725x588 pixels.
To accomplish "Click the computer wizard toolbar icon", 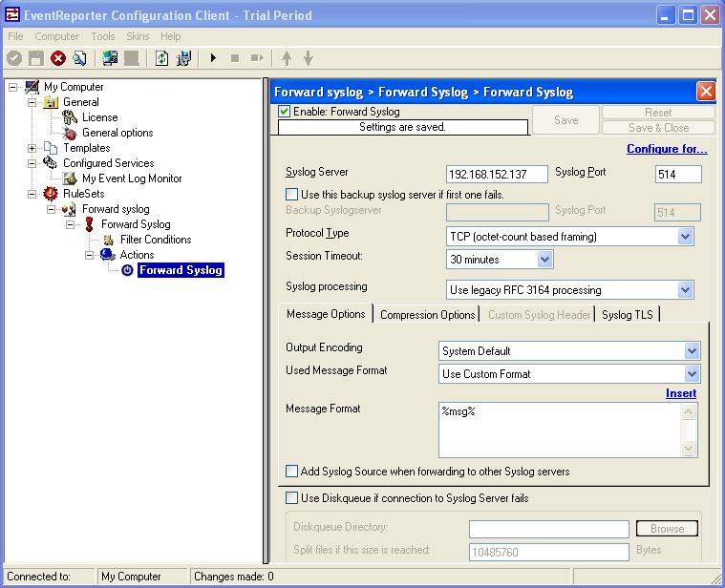I will tap(183, 58).
